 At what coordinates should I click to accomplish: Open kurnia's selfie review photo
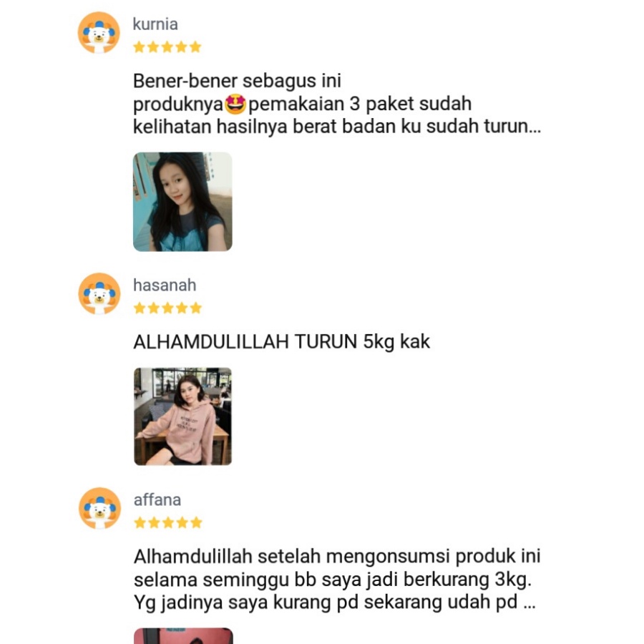(x=182, y=202)
